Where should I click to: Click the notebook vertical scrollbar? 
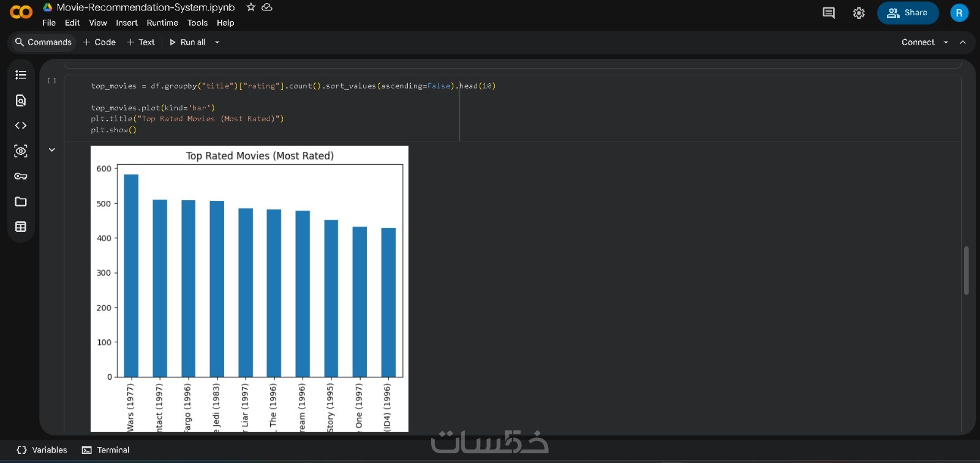[966, 271]
